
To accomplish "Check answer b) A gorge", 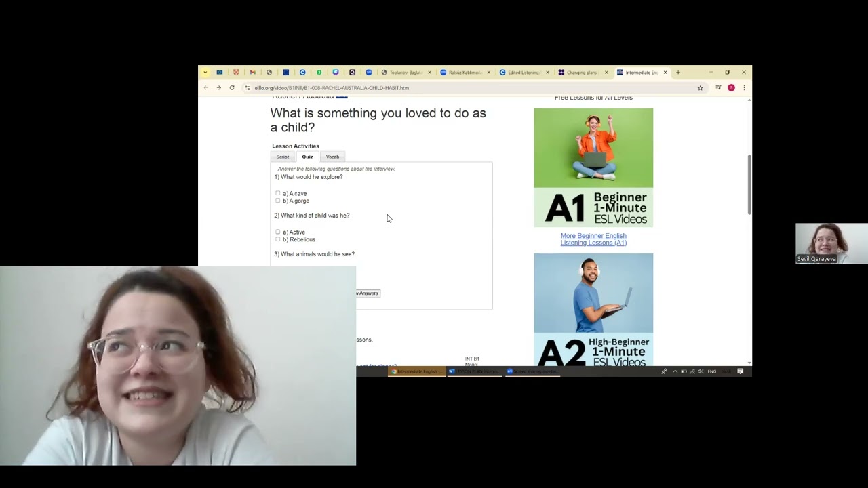I will [277, 201].
